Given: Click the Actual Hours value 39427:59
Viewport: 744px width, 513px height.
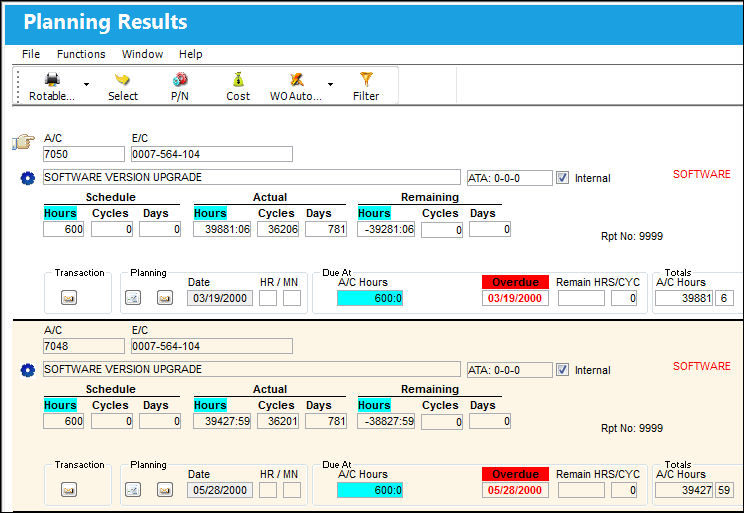Looking at the screenshot, I should click(x=222, y=421).
